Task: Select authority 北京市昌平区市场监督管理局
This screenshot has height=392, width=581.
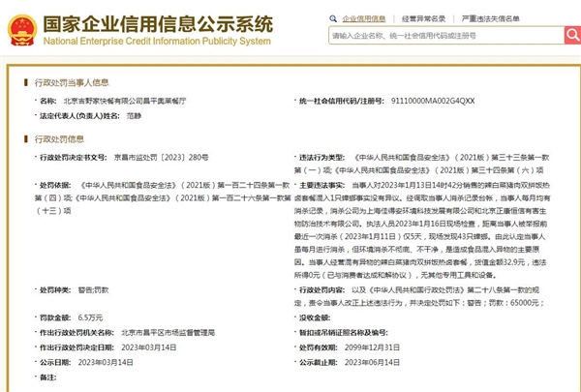Action: 168,333
